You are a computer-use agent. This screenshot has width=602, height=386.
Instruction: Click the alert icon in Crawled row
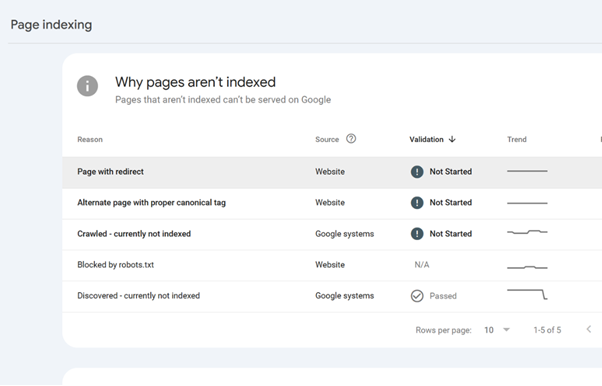pyautogui.click(x=417, y=234)
